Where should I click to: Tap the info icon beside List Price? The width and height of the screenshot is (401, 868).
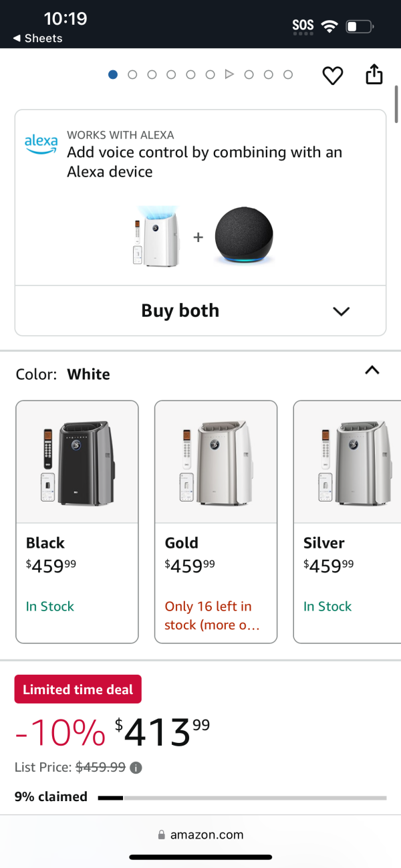[136, 768]
